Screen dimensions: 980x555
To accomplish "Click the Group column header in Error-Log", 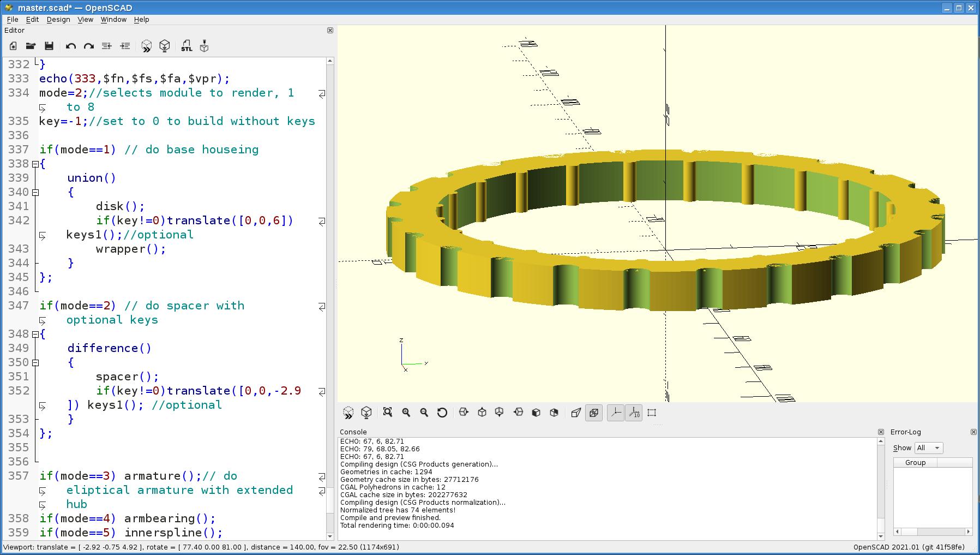I will [915, 462].
